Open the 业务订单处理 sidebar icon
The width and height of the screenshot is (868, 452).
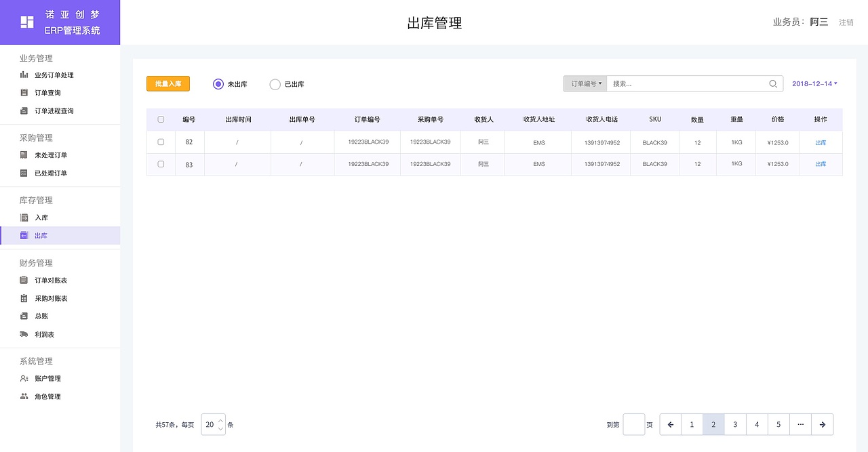coord(24,75)
